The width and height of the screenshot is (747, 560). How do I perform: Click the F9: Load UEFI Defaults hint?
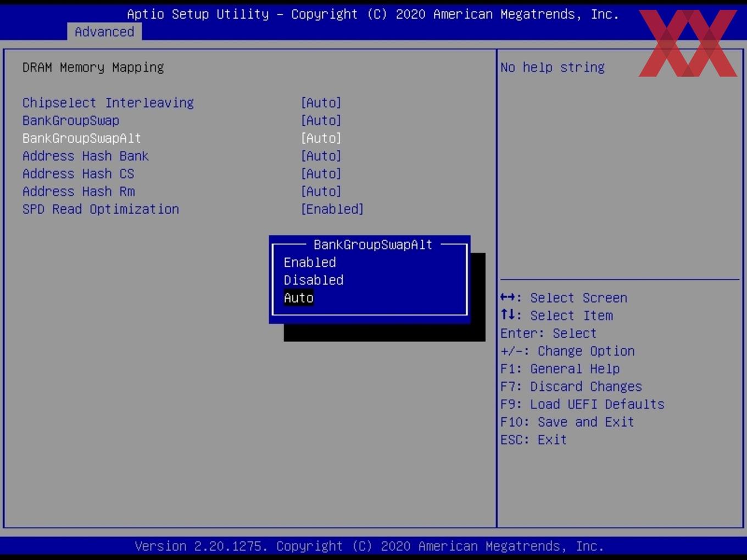pyautogui.click(x=582, y=404)
